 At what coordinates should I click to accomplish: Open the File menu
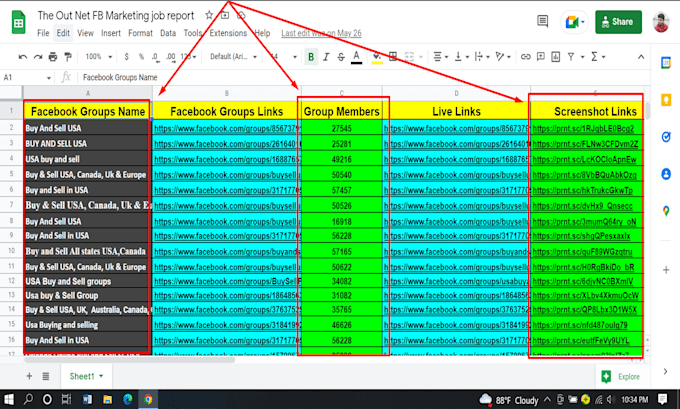pyautogui.click(x=43, y=33)
